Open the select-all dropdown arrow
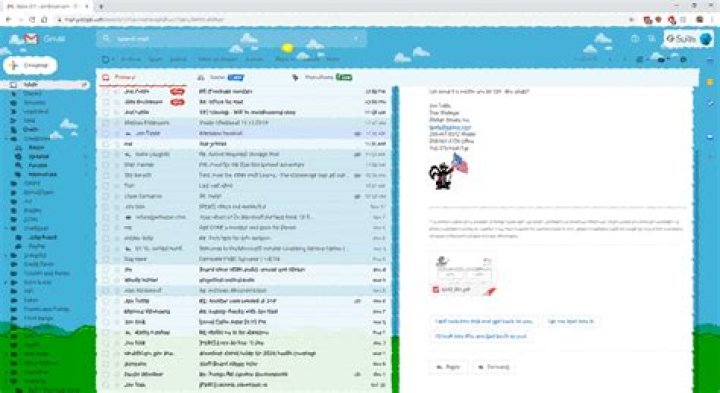 click(x=113, y=59)
